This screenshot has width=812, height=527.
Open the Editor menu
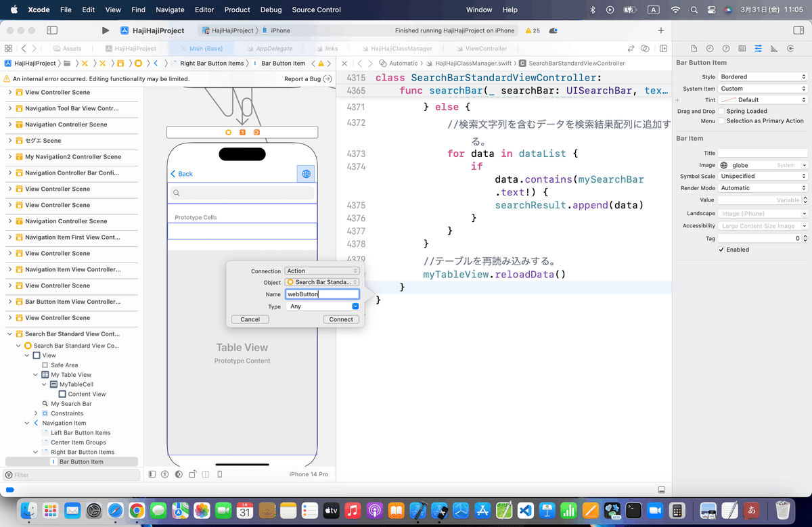[x=204, y=10]
